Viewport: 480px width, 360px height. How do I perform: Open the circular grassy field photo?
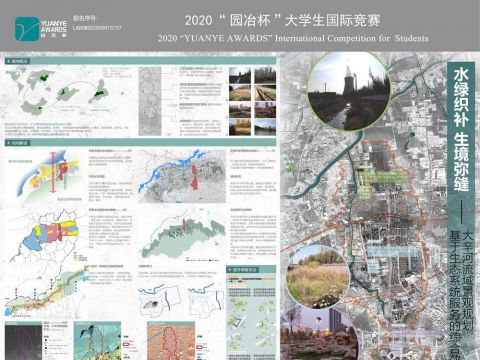click(x=318, y=277)
